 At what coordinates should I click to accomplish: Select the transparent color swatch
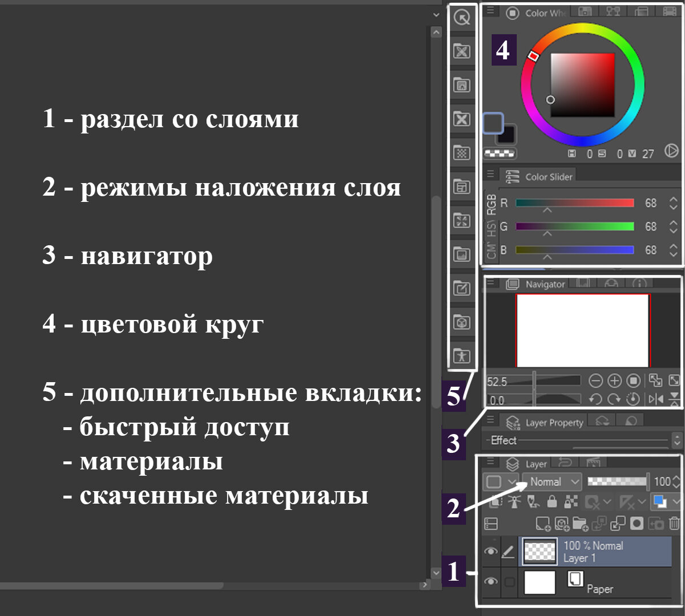[499, 153]
